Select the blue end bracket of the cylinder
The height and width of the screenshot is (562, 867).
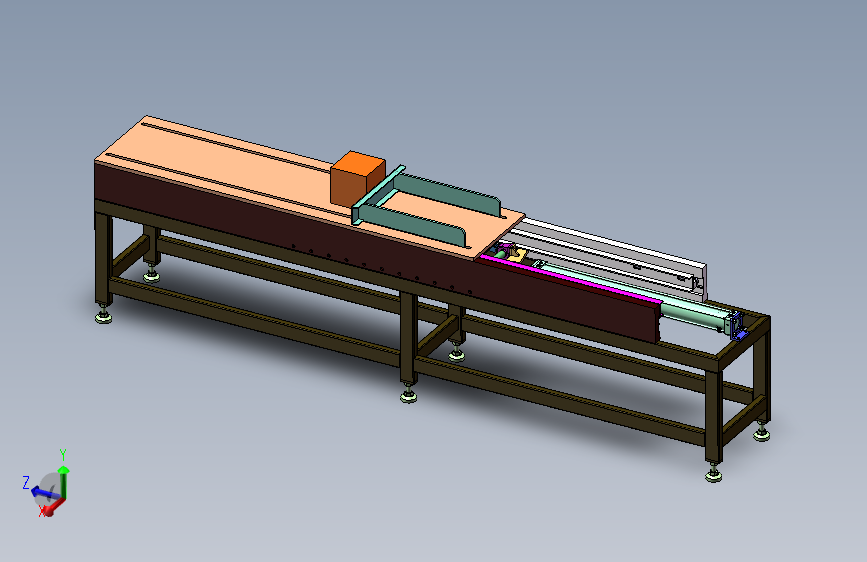point(737,326)
